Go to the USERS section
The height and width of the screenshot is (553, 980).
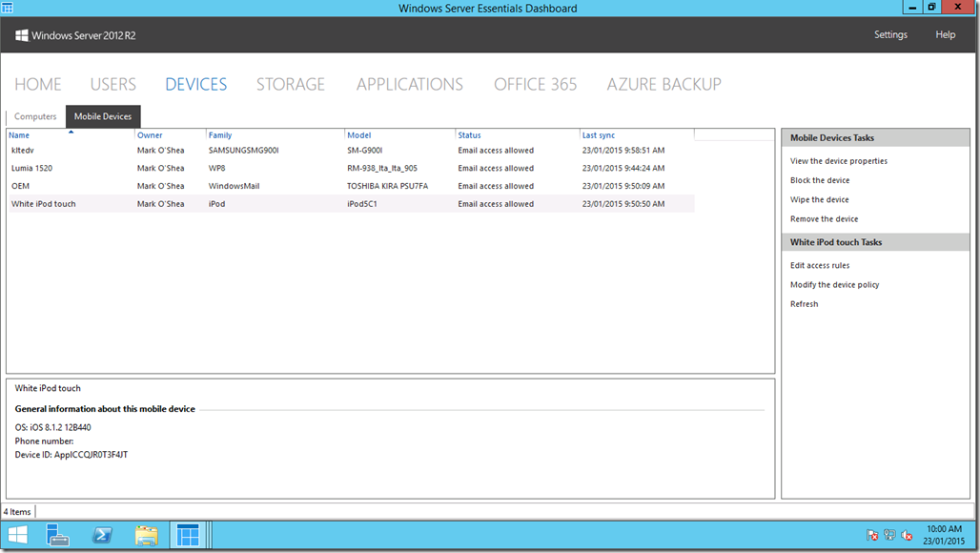tap(113, 84)
